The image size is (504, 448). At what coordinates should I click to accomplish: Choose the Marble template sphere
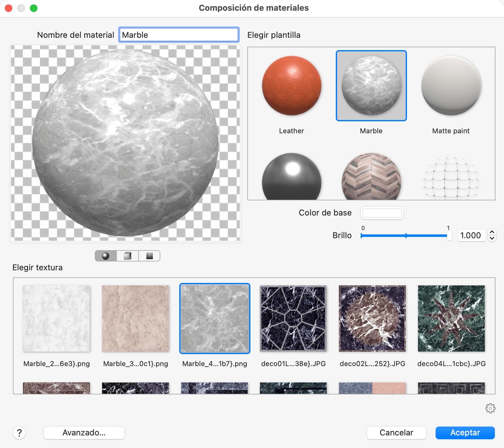click(x=371, y=86)
